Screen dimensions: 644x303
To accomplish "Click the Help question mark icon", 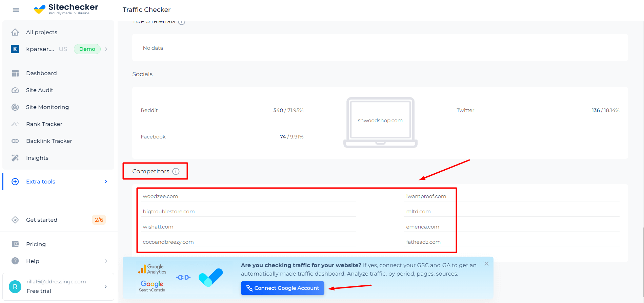I will click(15, 261).
